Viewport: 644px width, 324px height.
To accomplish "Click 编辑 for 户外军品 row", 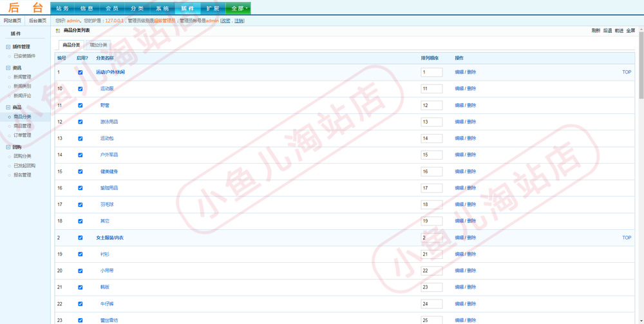I will coord(459,155).
